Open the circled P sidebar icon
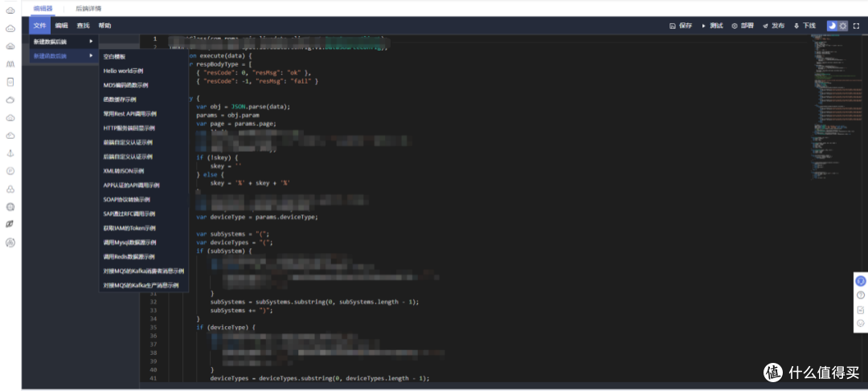This screenshot has width=868, height=391. (x=10, y=171)
